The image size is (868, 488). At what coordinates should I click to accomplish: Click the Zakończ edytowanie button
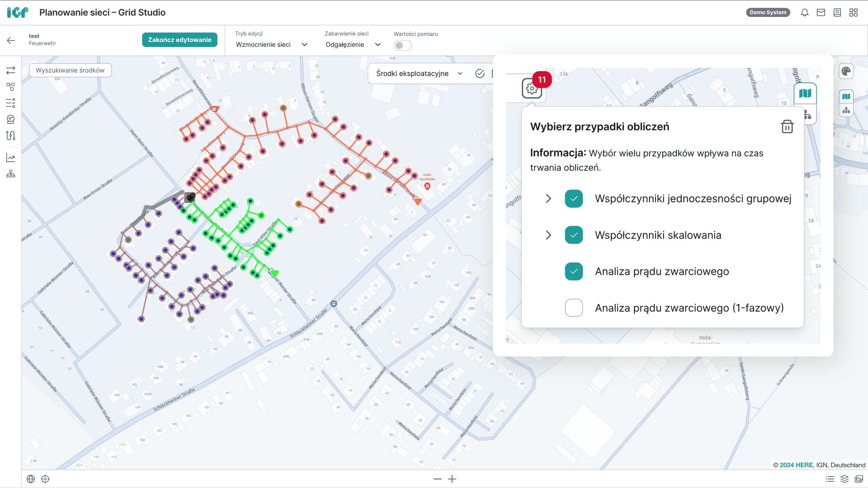(x=179, y=40)
